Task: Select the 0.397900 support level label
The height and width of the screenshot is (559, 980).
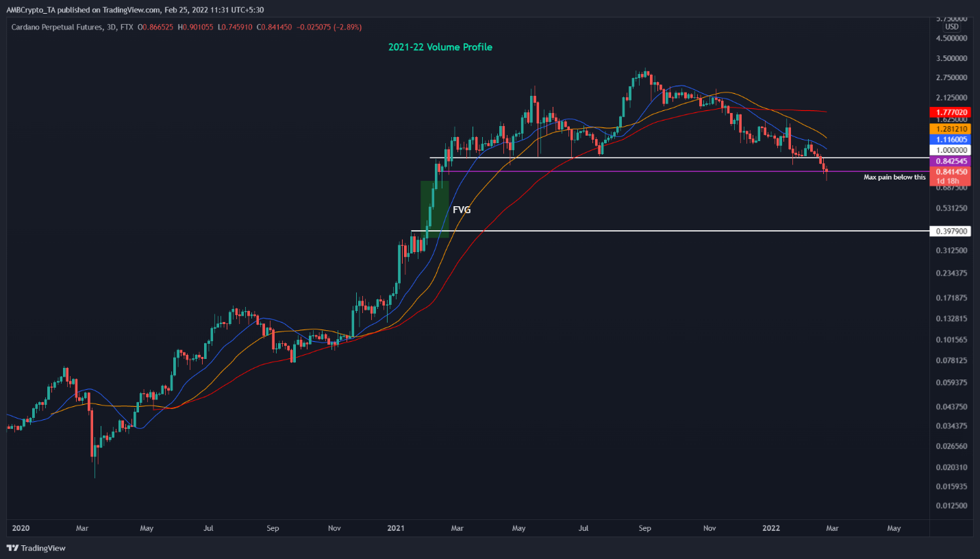Action: point(950,232)
